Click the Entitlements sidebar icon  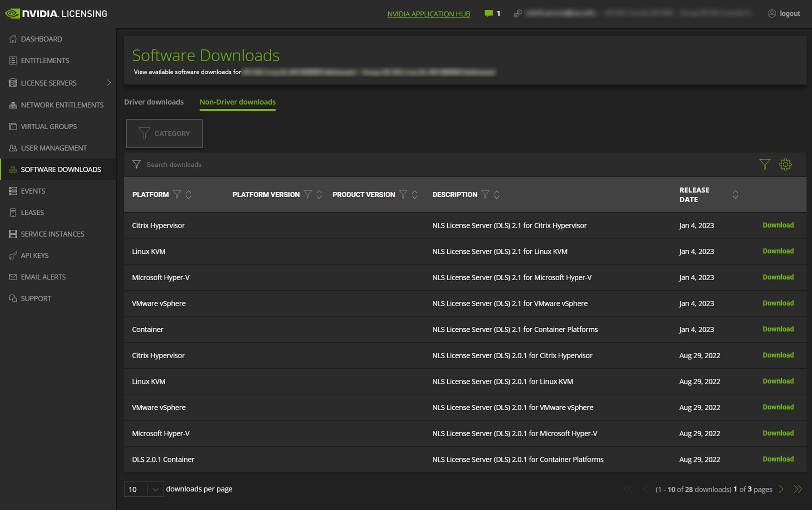[x=13, y=60]
